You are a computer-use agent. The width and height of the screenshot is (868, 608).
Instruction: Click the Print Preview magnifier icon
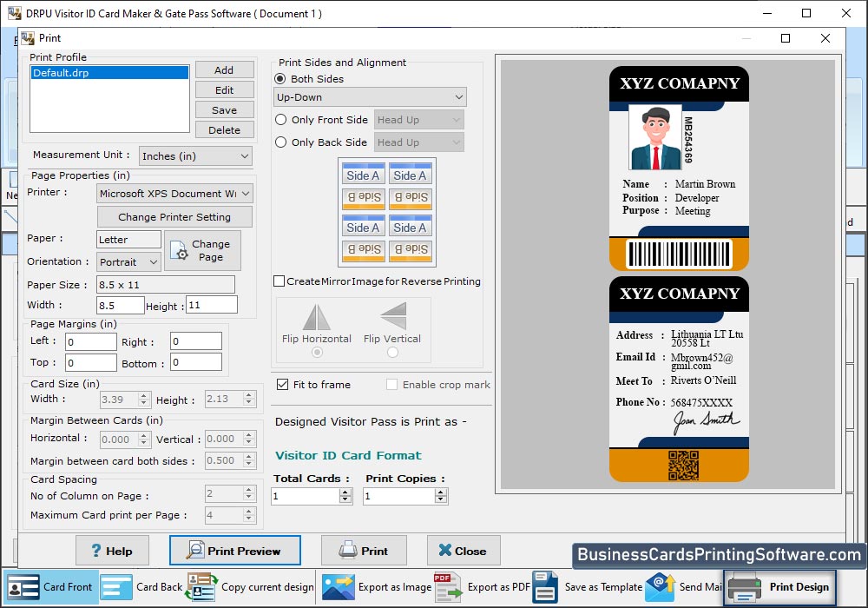point(194,550)
